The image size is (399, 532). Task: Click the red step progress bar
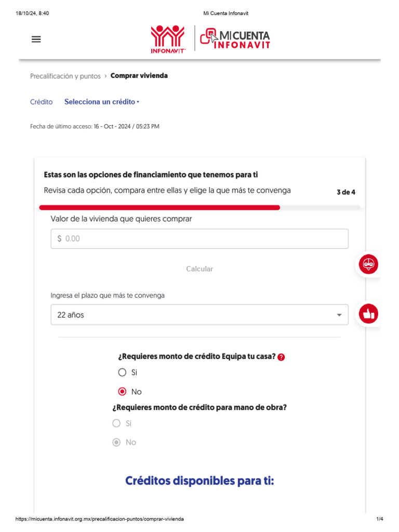click(x=160, y=207)
